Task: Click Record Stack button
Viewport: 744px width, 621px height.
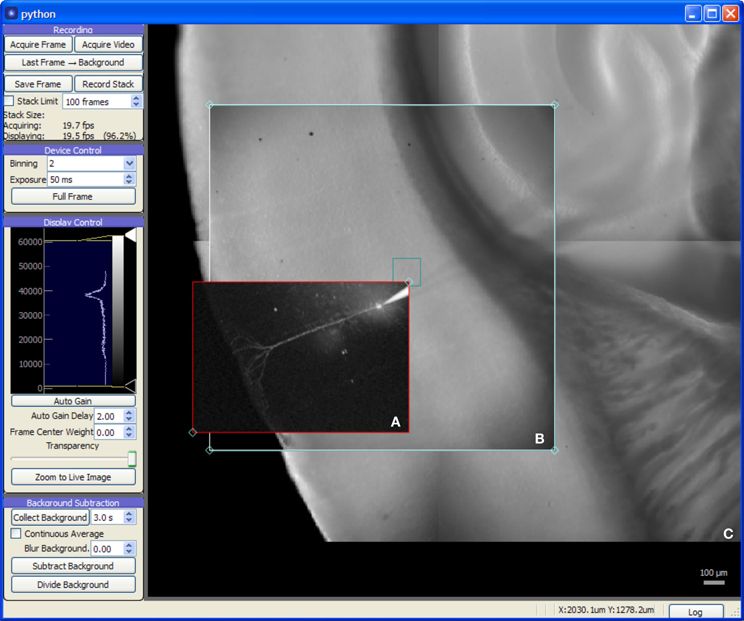Action: pyautogui.click(x=108, y=84)
